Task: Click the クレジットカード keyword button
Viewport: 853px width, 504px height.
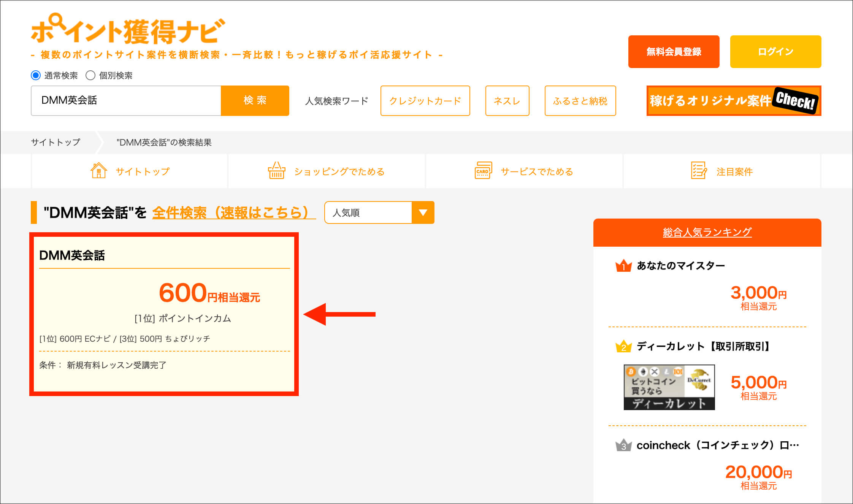Action: coord(425,101)
